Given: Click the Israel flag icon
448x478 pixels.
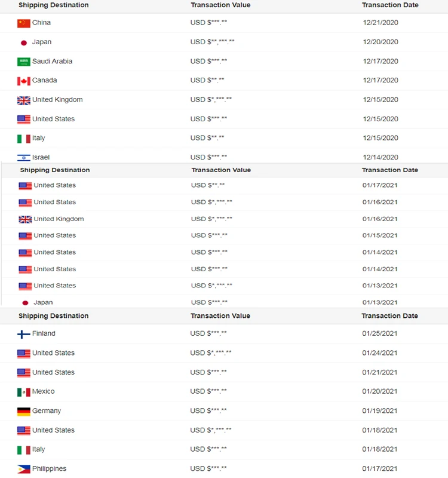Looking at the screenshot, I should (24, 158).
